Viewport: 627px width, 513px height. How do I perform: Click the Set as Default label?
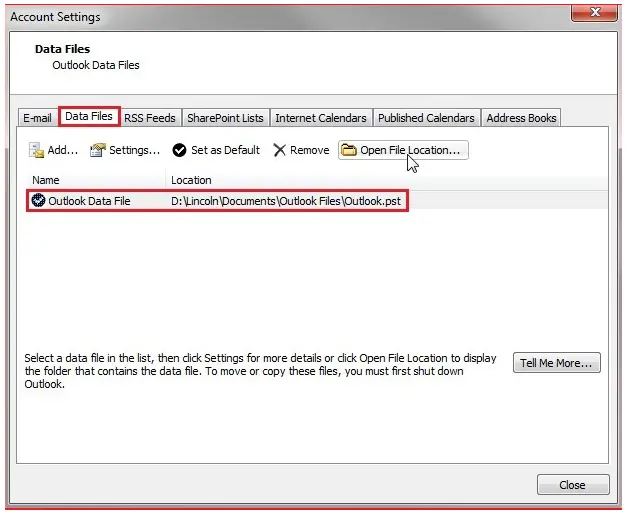(x=225, y=150)
